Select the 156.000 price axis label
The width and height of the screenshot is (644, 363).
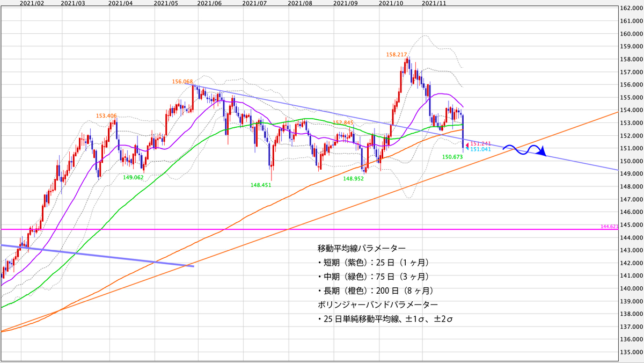point(631,85)
